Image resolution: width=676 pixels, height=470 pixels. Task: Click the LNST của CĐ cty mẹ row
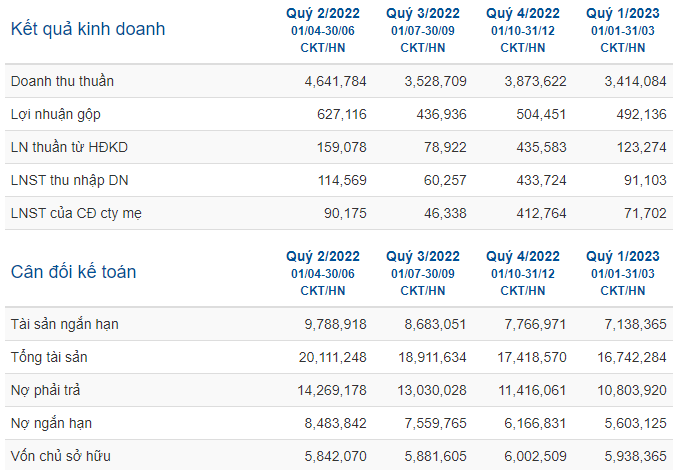pyautogui.click(x=339, y=213)
